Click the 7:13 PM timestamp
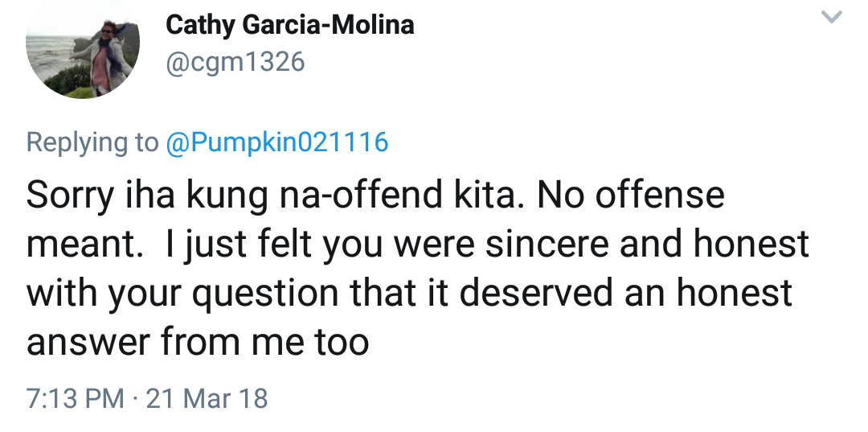The width and height of the screenshot is (868, 432). [x=76, y=398]
